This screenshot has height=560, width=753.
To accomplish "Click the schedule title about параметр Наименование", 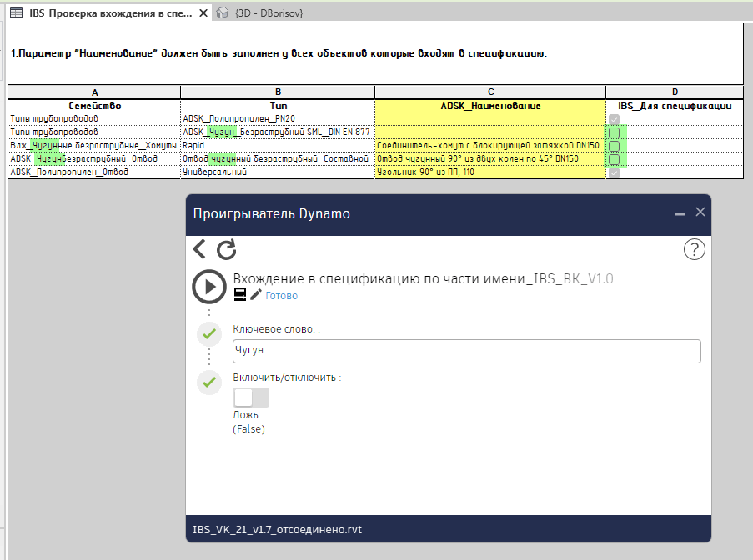I will (x=375, y=53).
